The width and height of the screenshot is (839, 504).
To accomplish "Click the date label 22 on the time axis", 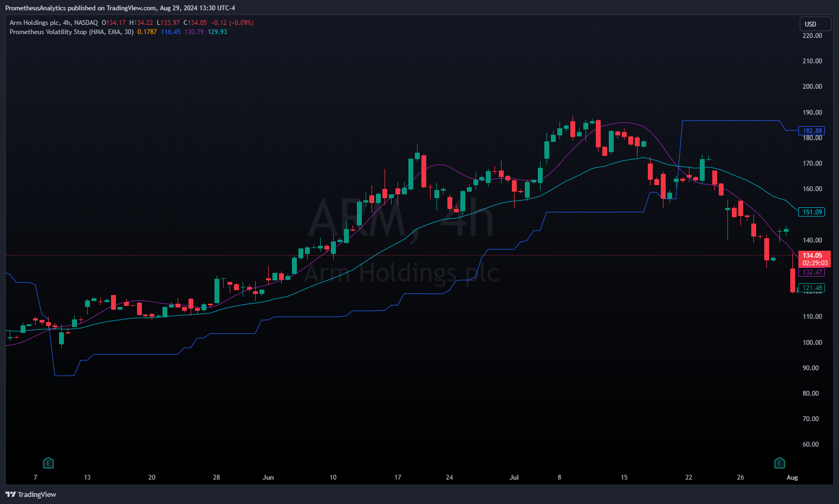I will pos(689,477).
